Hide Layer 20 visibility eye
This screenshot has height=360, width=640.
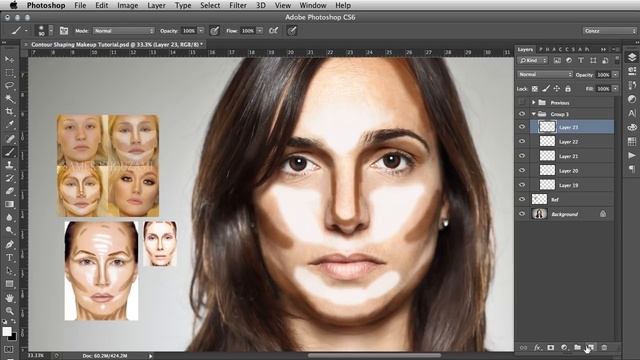(x=522, y=170)
